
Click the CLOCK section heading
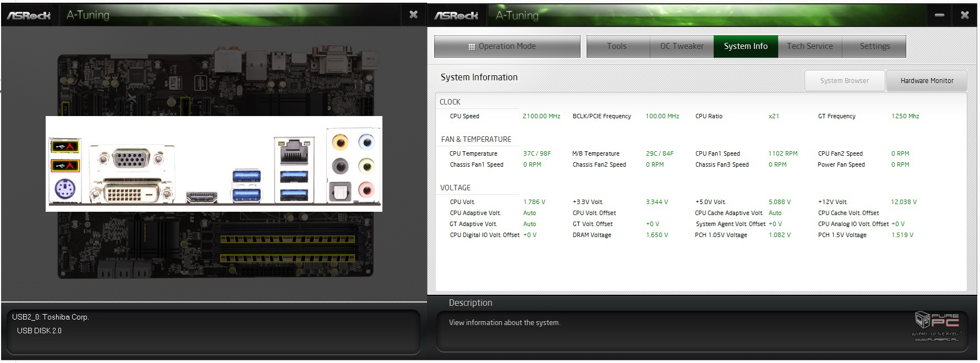point(450,102)
